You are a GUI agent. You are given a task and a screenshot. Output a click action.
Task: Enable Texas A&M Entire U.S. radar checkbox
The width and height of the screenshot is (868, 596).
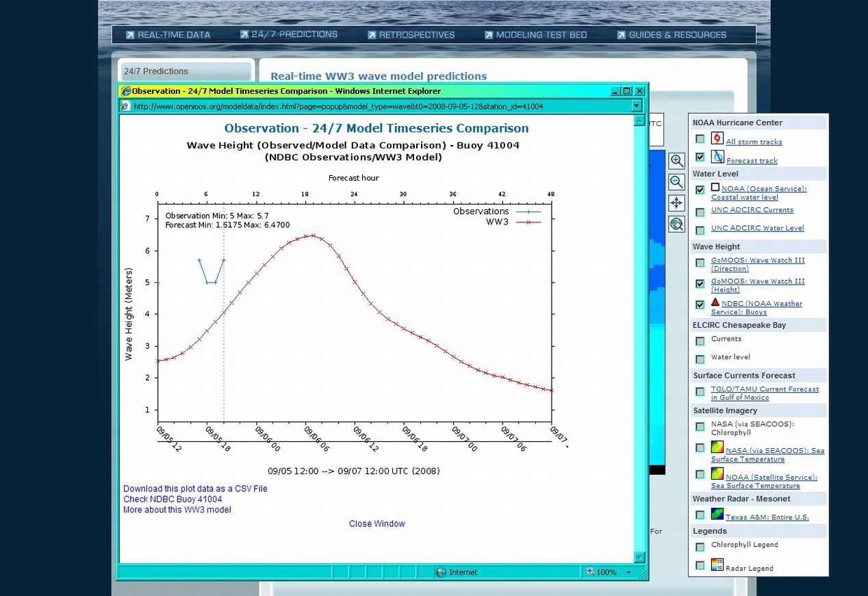[x=700, y=515]
